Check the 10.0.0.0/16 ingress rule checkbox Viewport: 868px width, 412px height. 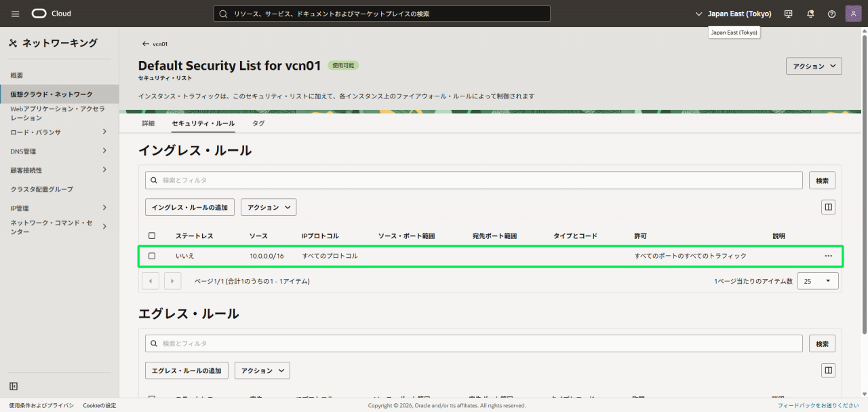(x=152, y=256)
